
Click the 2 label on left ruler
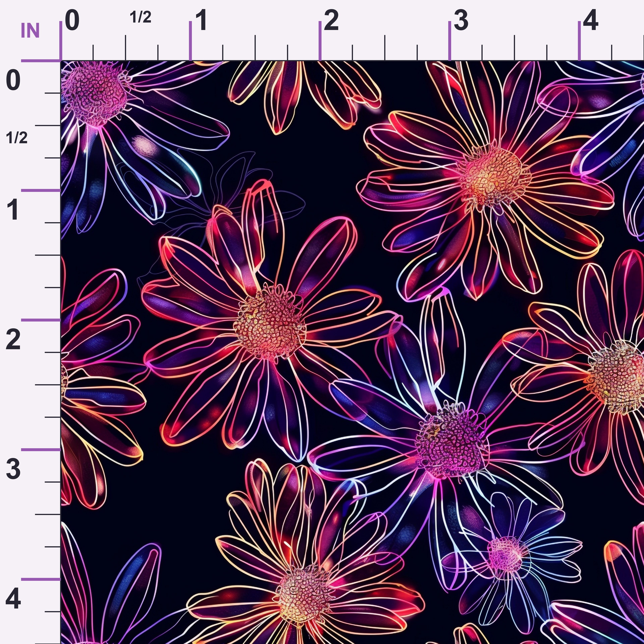(13, 340)
